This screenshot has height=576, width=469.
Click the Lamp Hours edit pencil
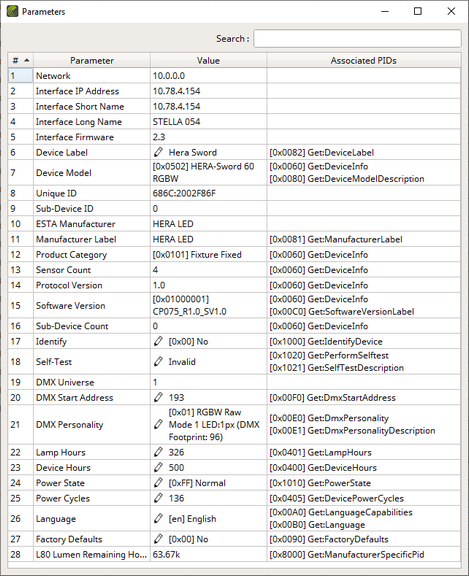click(158, 452)
